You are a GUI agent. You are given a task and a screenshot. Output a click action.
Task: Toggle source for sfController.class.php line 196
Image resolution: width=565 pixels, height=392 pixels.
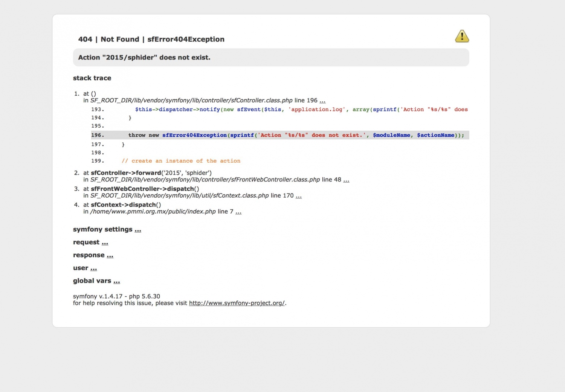(x=322, y=101)
